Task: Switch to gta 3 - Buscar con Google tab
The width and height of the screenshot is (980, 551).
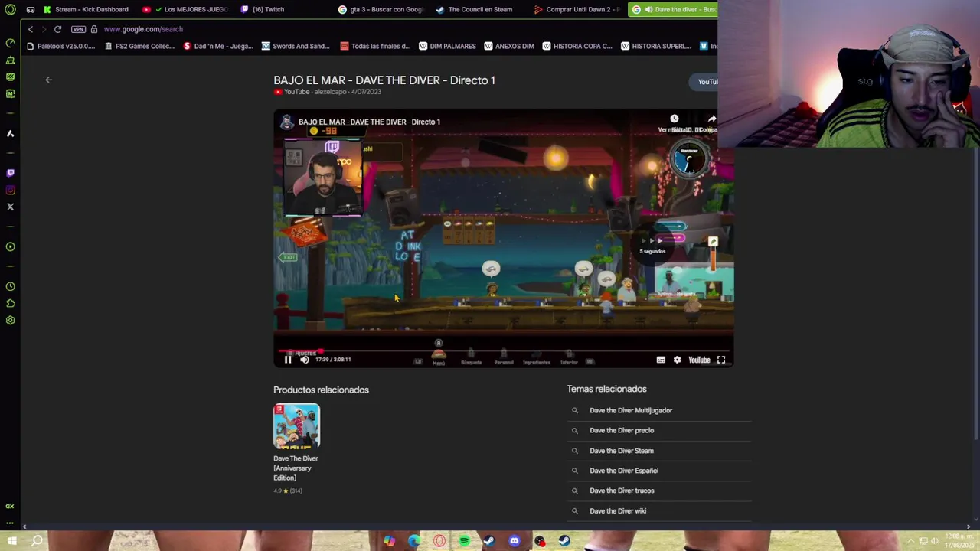Action: [381, 9]
